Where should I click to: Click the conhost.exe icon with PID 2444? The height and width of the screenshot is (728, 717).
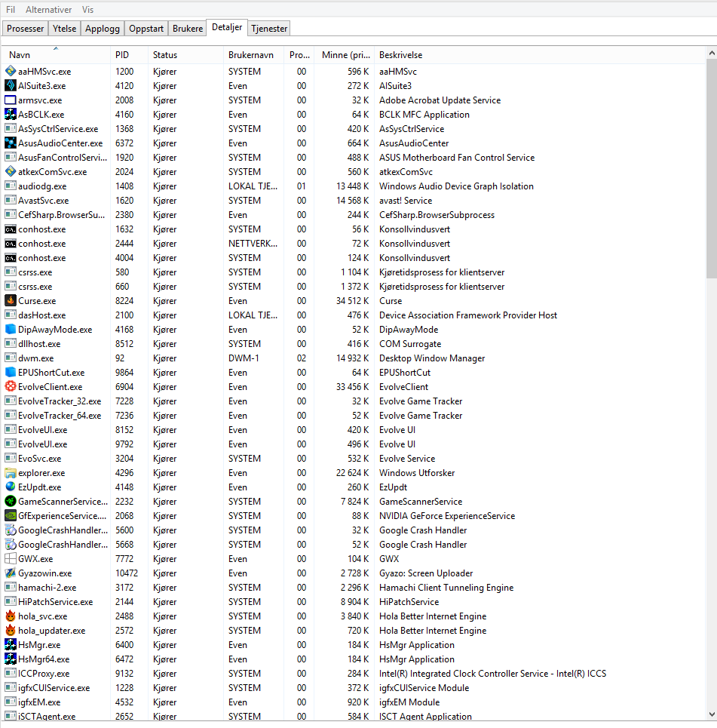pyautogui.click(x=11, y=243)
